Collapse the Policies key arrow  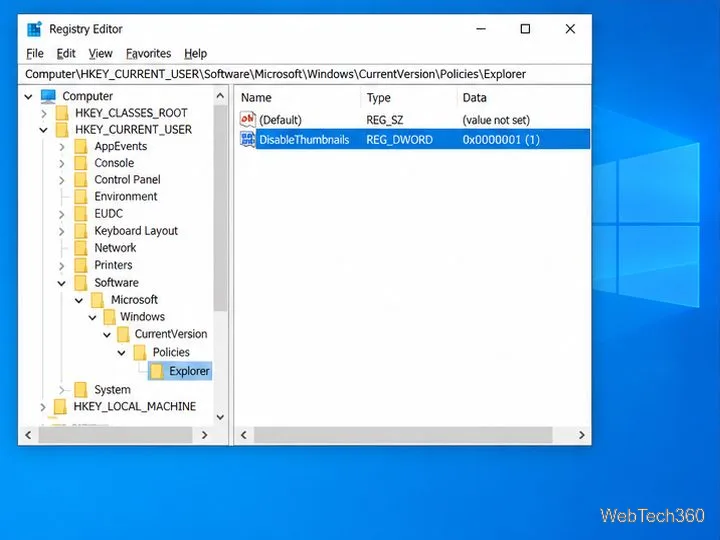(x=121, y=353)
